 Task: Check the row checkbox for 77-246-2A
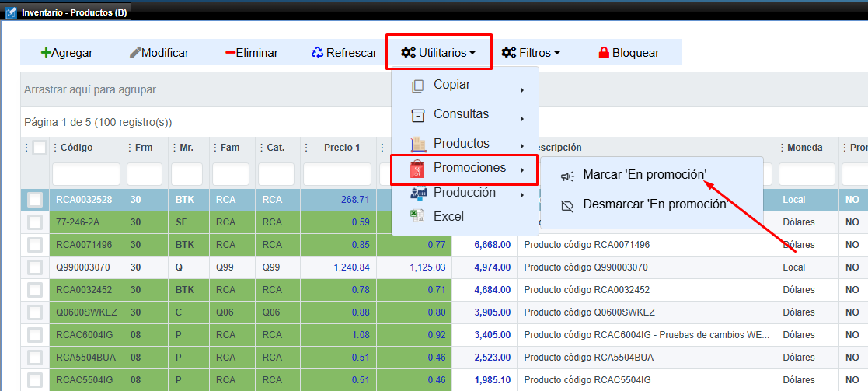pos(35,222)
